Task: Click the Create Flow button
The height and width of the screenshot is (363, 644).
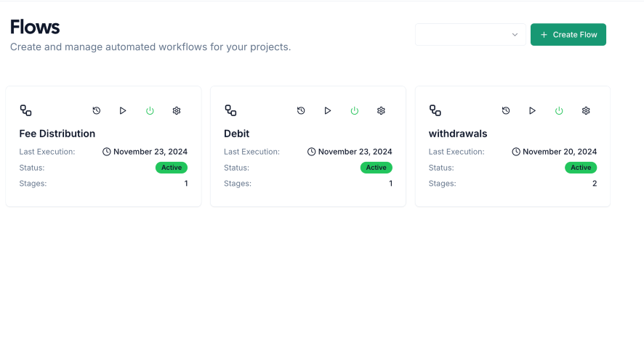Action: (x=568, y=34)
